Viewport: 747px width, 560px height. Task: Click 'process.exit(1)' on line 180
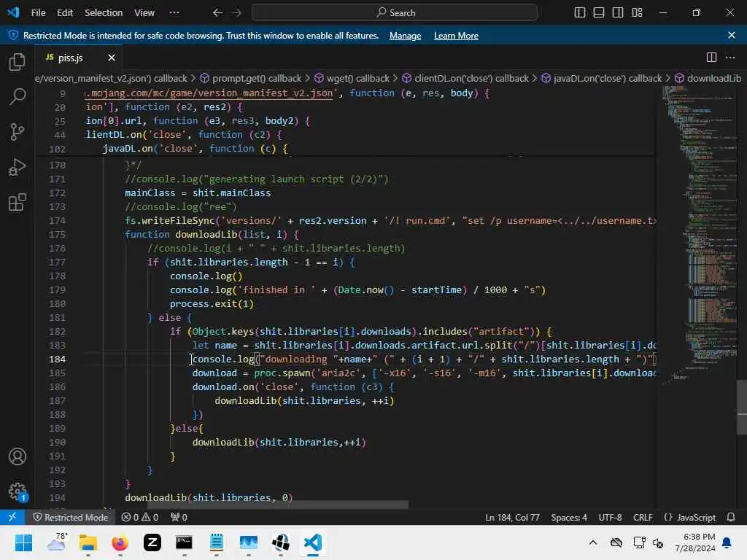click(x=212, y=304)
